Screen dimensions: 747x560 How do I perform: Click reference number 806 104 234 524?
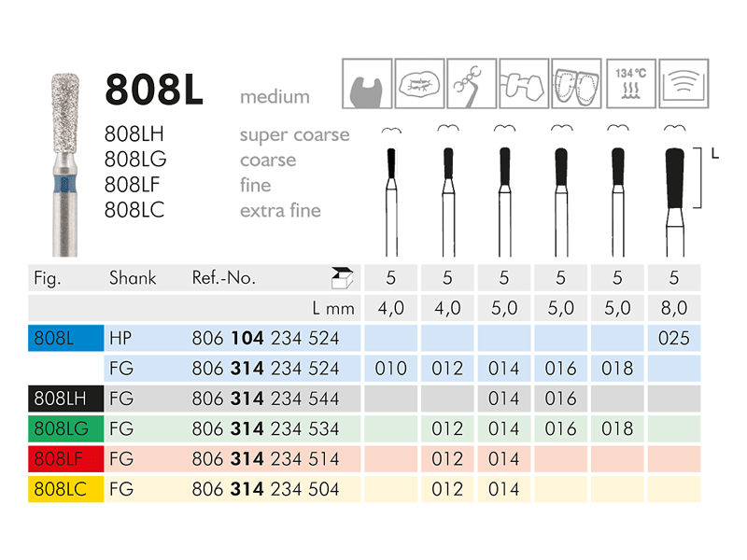coord(265,338)
